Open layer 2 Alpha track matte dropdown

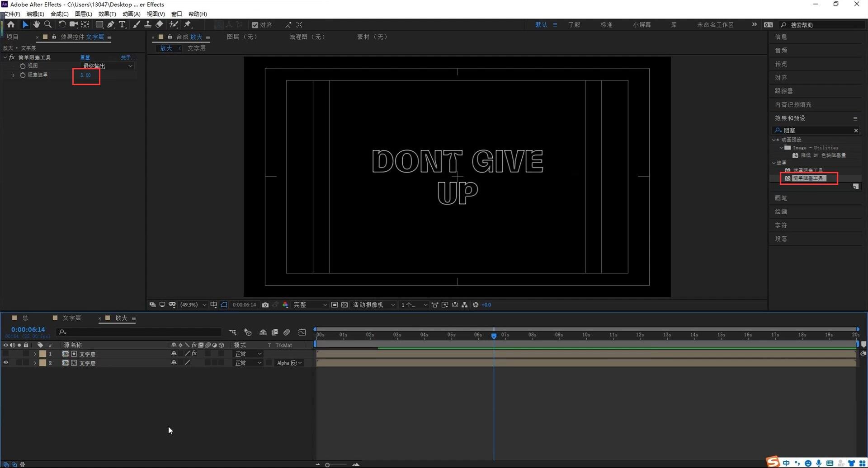pos(289,363)
